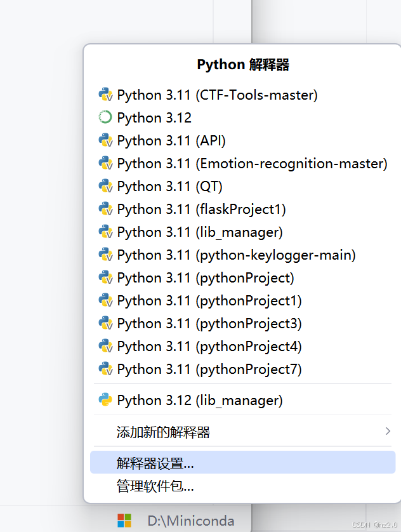Viewport: 401px width, 532px height.
Task: Click Python icon beside pythonProject7 entry
Action: [105, 369]
